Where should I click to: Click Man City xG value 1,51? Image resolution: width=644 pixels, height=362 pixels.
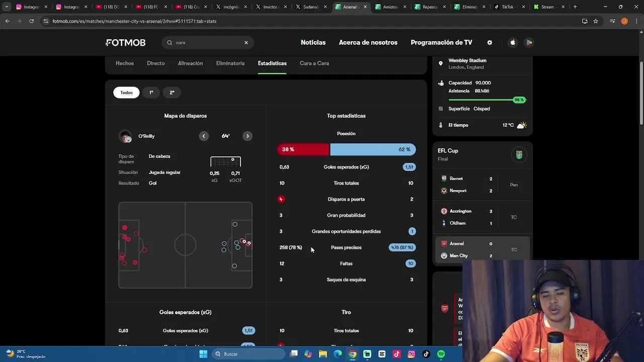pos(409,167)
